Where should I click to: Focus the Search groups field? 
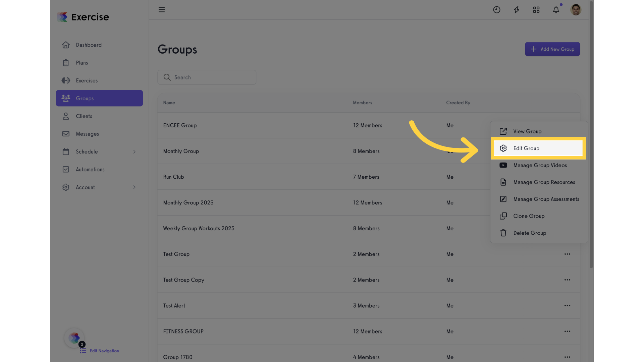click(x=207, y=77)
